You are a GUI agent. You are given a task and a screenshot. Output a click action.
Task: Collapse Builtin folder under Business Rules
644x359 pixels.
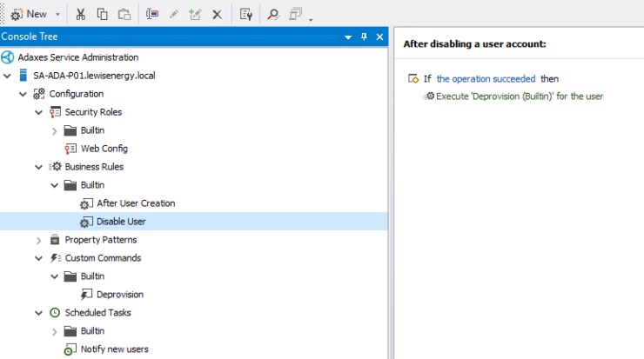click(54, 185)
